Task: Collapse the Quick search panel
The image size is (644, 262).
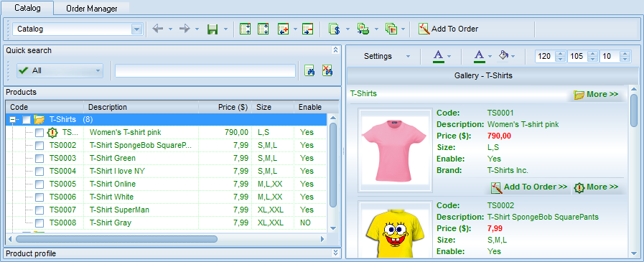Action: coord(335,50)
